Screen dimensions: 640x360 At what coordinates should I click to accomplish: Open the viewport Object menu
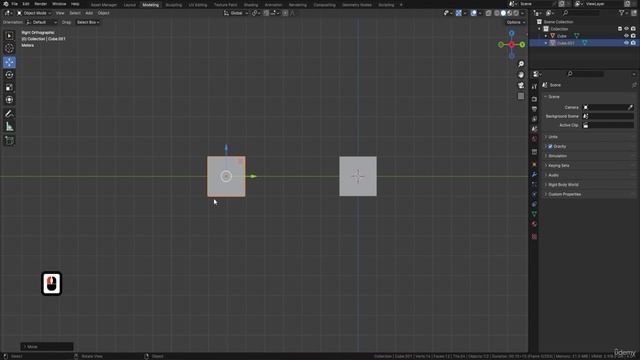pyautogui.click(x=103, y=13)
